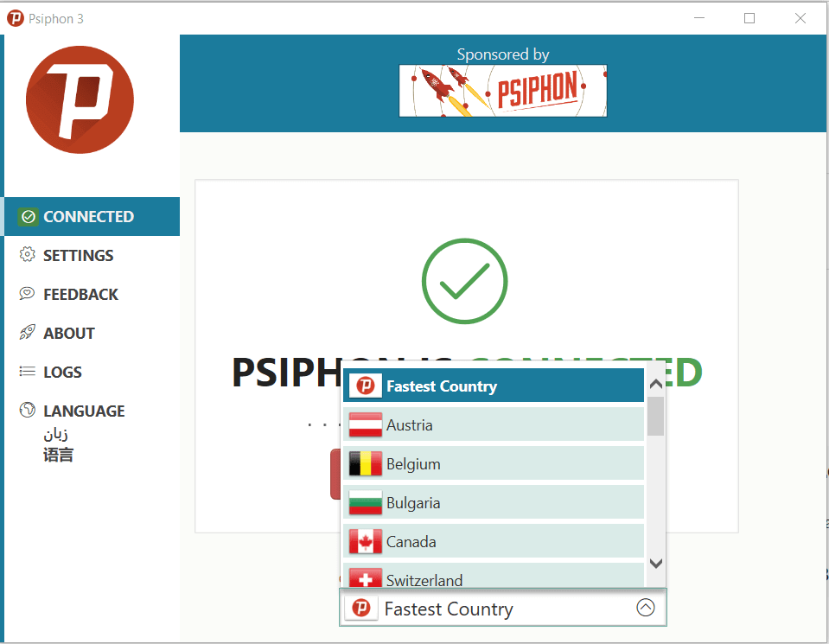Open the Feedback tab
Screen dimensions: 829x644
point(92,294)
